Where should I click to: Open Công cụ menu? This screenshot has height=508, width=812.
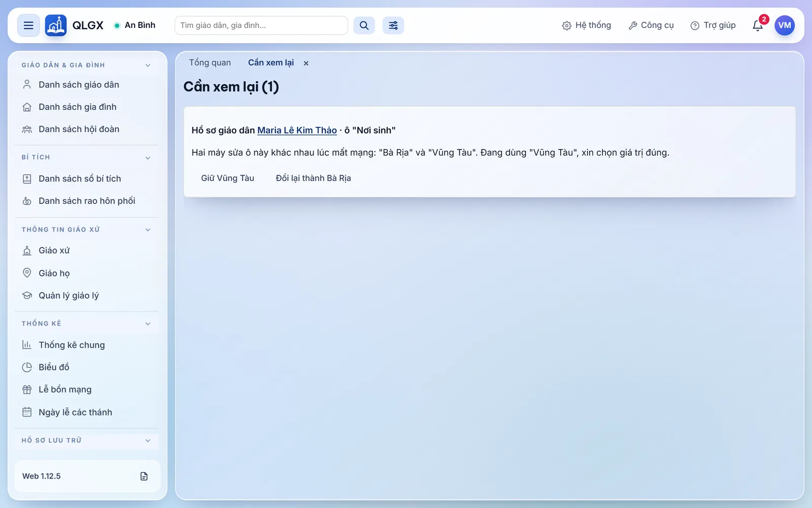point(651,25)
